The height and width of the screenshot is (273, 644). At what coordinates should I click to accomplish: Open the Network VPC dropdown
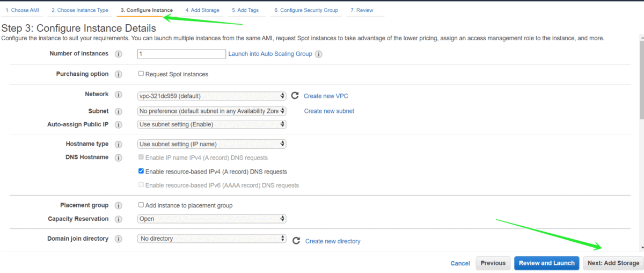coord(211,96)
